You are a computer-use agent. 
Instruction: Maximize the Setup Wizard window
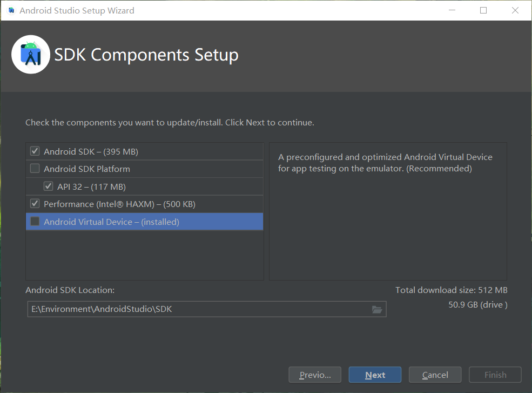tap(483, 10)
